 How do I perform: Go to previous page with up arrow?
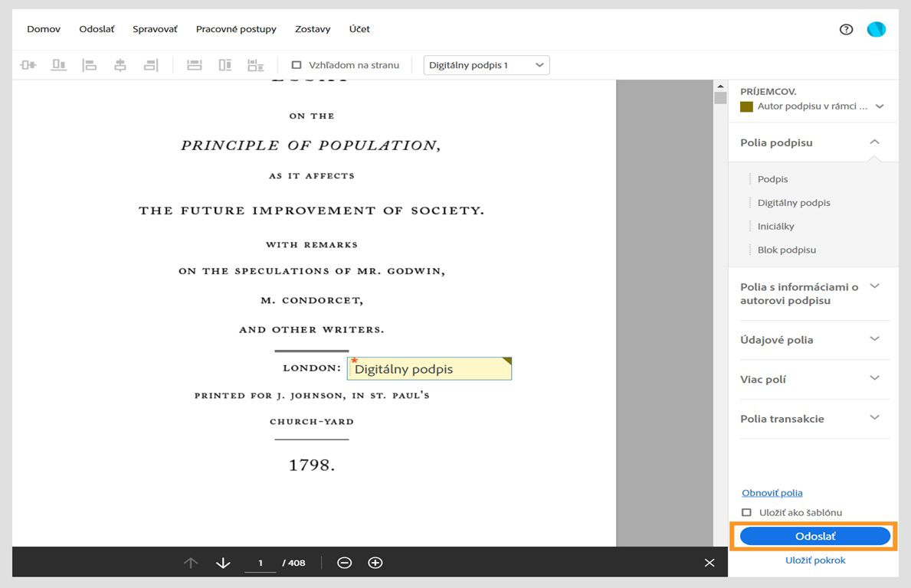coord(191,563)
